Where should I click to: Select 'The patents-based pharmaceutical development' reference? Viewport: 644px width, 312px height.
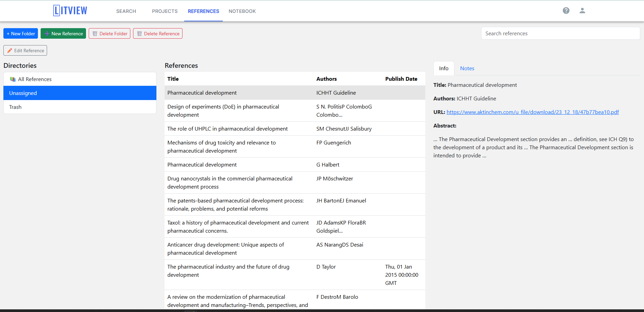click(295, 204)
